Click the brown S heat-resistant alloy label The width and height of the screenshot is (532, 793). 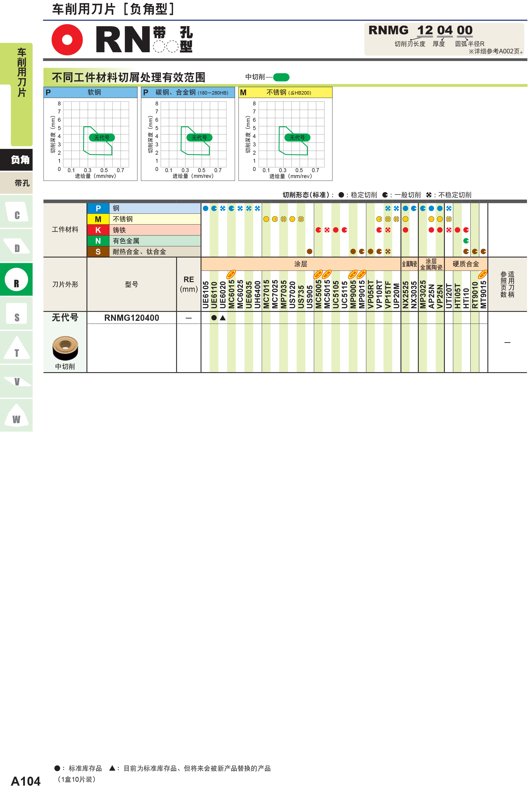[x=98, y=252]
